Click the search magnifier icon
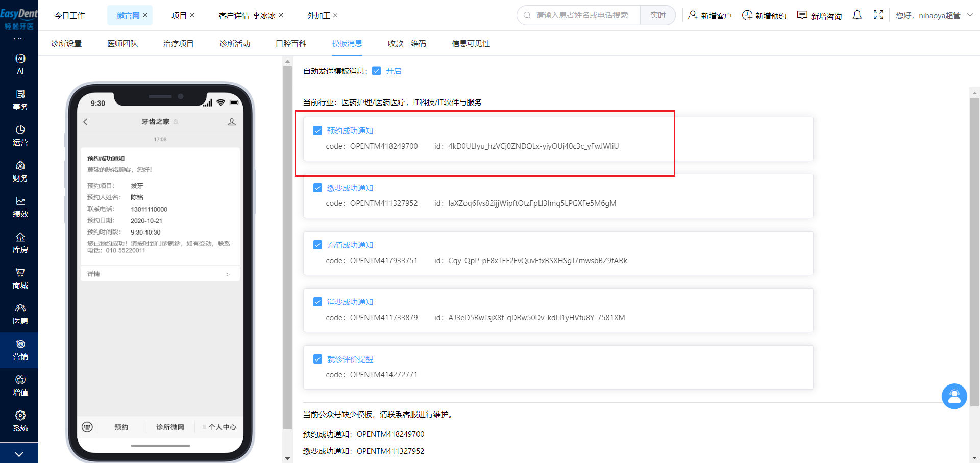Image resolution: width=980 pixels, height=463 pixels. [x=527, y=15]
